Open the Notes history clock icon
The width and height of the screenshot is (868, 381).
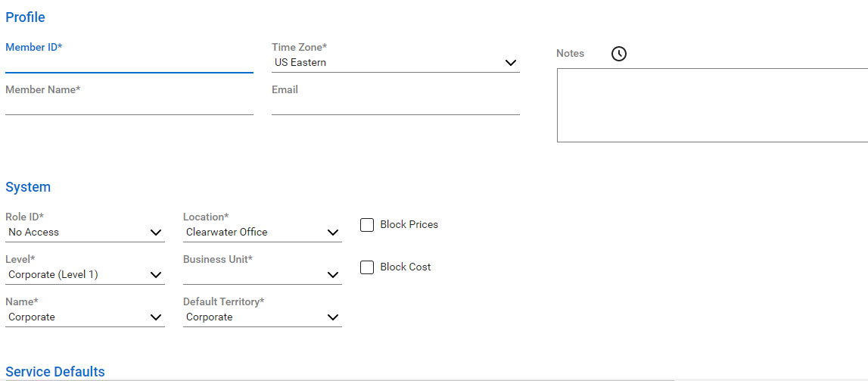click(619, 54)
